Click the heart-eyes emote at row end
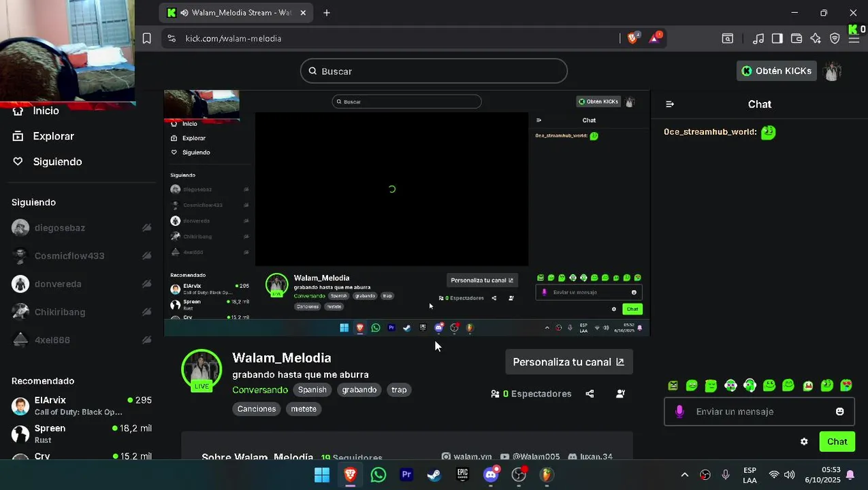The height and width of the screenshot is (490, 868). click(846, 386)
